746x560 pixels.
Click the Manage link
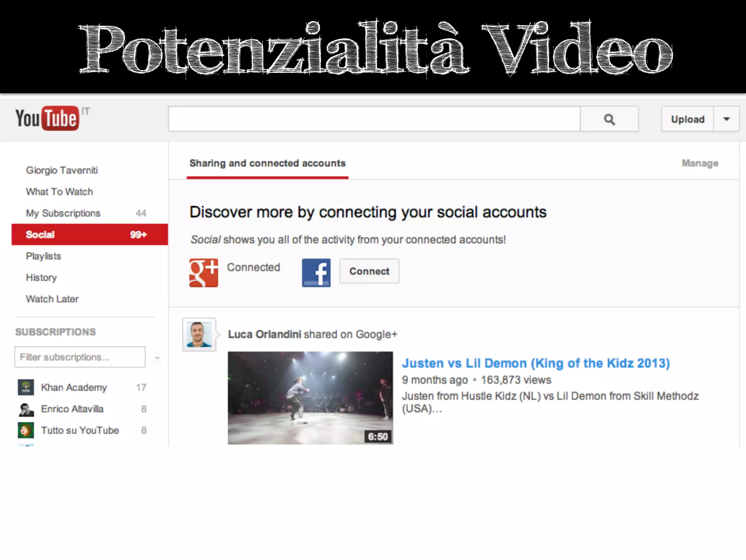pyautogui.click(x=700, y=163)
